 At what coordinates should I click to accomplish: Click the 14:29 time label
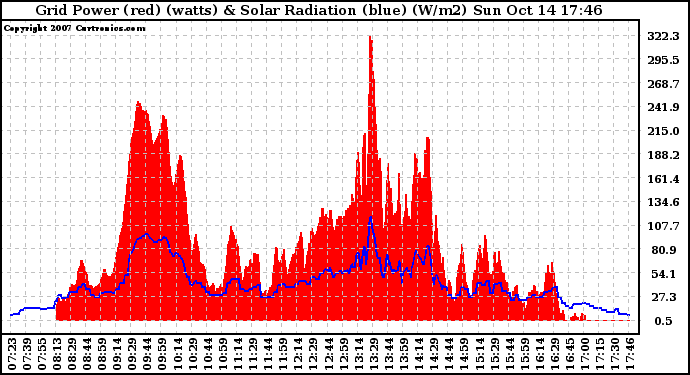coord(434,354)
